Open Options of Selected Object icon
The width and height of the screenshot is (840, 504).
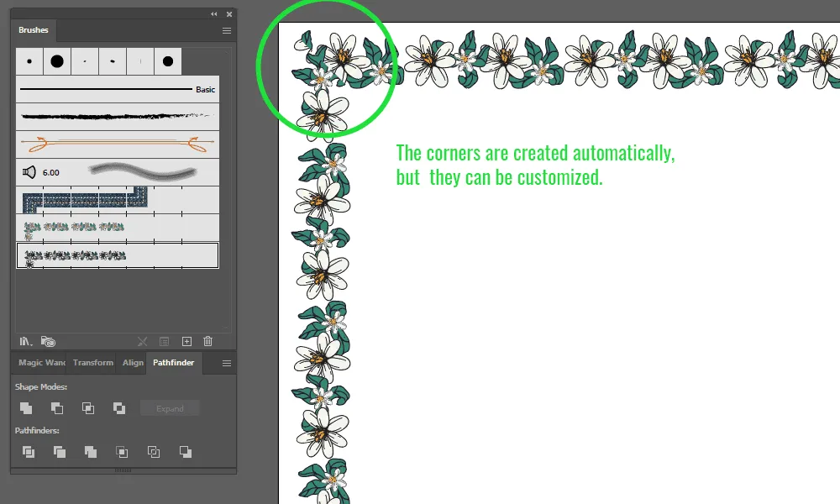click(x=165, y=341)
